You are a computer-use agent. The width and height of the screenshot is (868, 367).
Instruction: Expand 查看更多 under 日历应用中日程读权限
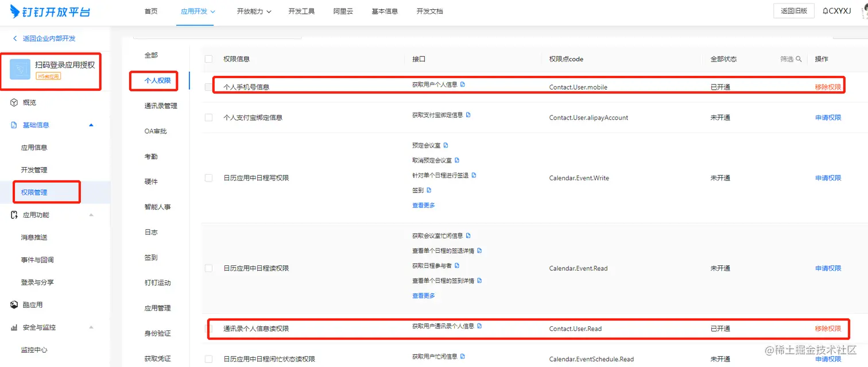tap(424, 296)
